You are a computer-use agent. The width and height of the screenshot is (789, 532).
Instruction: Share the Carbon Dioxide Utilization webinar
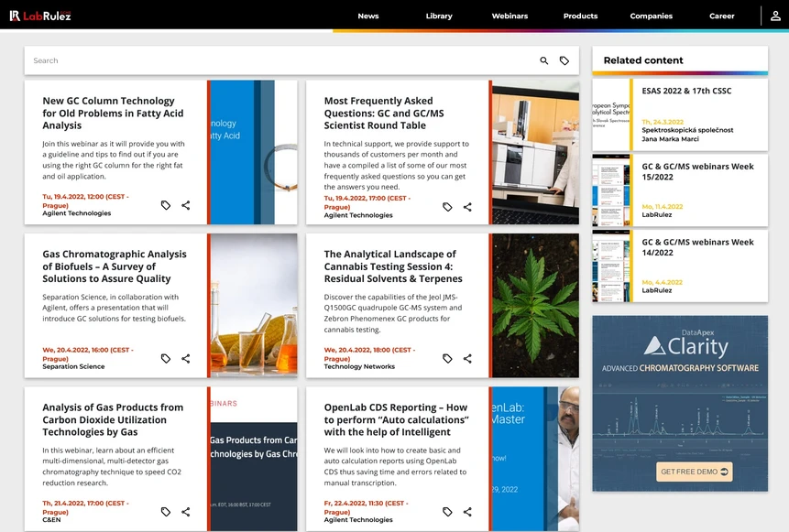[x=186, y=512]
